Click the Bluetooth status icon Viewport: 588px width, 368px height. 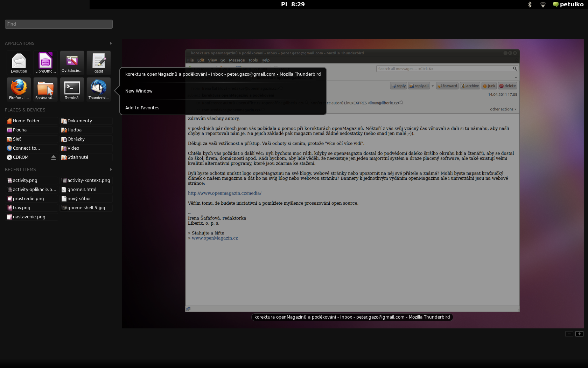tap(530, 5)
